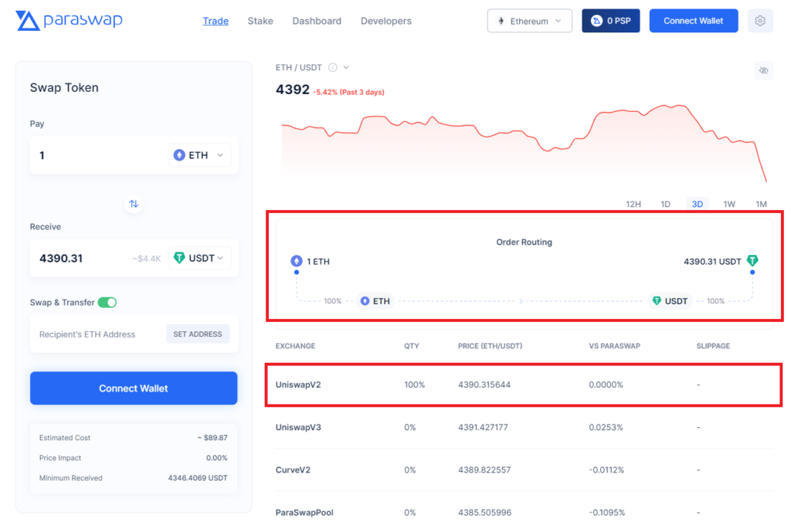Click the ParaSwapPool exchange row

pyautogui.click(x=524, y=513)
